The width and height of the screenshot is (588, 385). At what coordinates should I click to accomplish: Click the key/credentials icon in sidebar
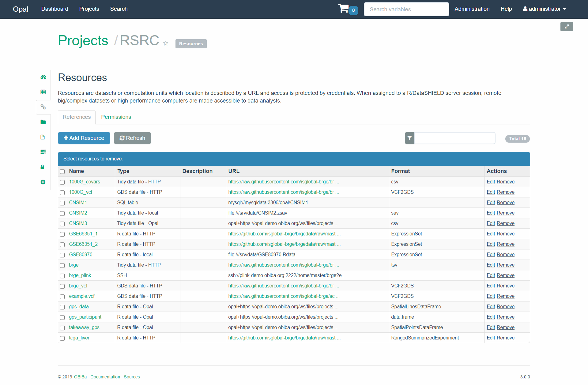(x=43, y=167)
